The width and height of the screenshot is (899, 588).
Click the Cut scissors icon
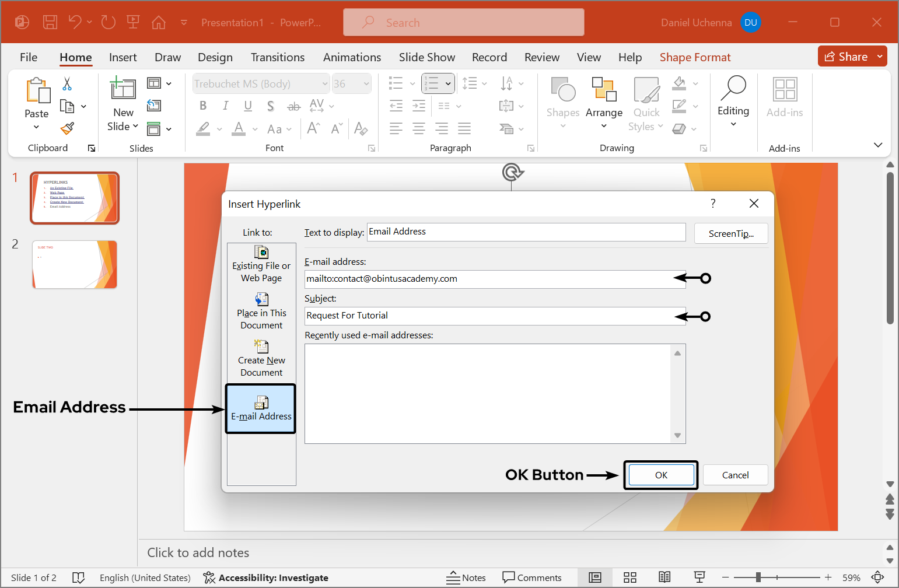coord(67,84)
